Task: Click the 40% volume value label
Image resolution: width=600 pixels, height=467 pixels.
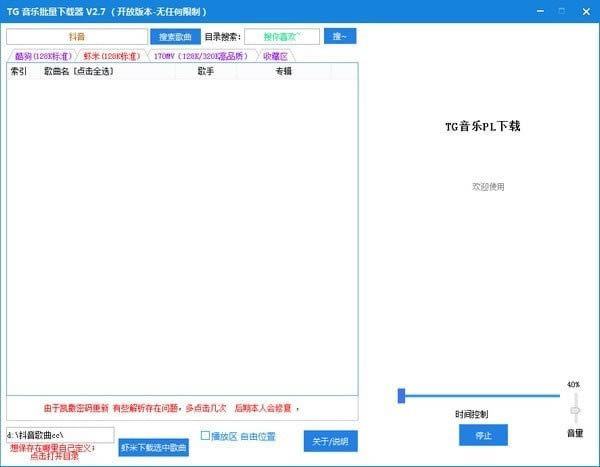Action: pyautogui.click(x=573, y=384)
